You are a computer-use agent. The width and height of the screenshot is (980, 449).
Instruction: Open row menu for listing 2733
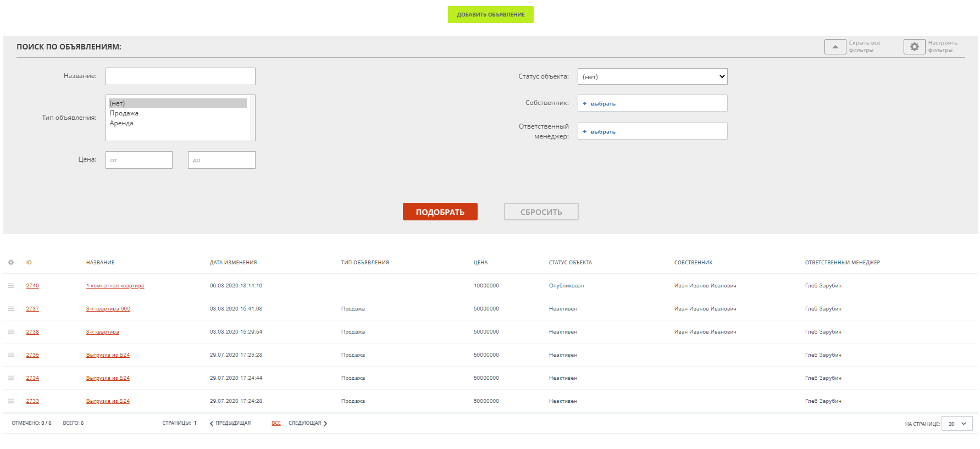[x=11, y=401]
